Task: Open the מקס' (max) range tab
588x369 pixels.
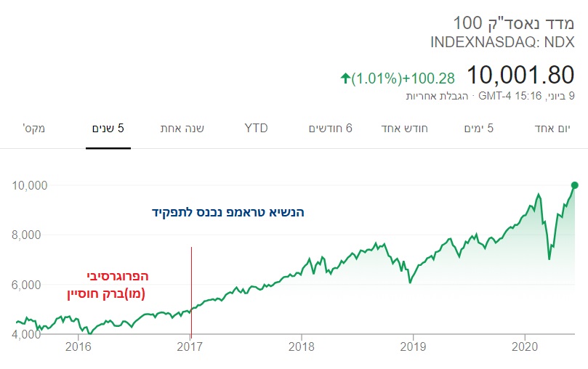Action: click(x=34, y=129)
